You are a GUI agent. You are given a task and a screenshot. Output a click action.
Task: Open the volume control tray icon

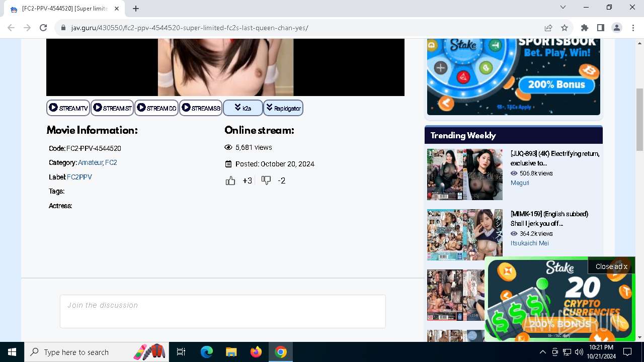pos(579,352)
